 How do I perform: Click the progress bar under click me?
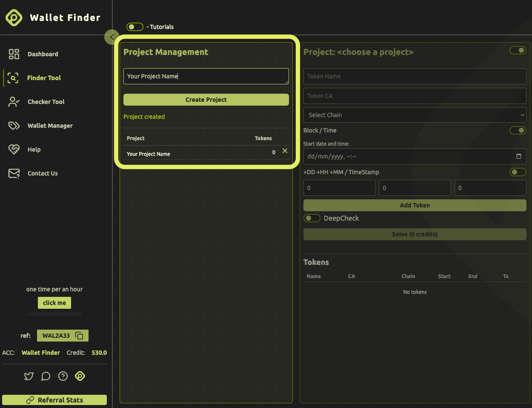(54, 314)
